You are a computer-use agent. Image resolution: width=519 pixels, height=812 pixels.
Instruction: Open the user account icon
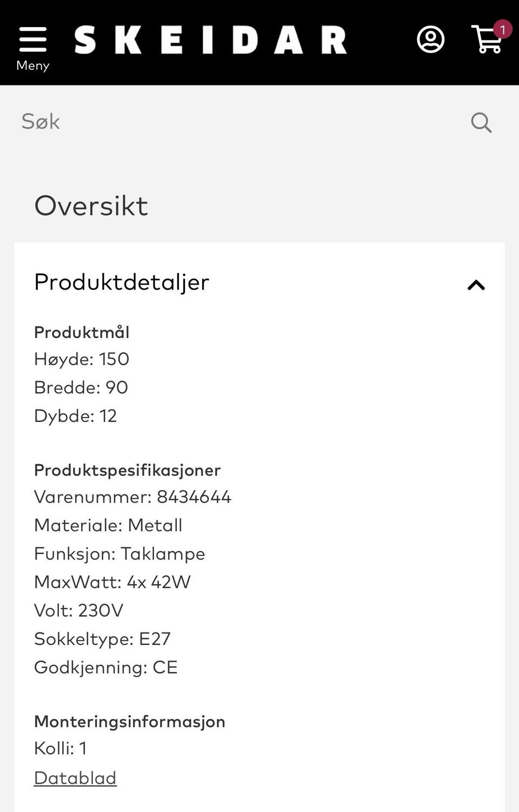[430, 39]
